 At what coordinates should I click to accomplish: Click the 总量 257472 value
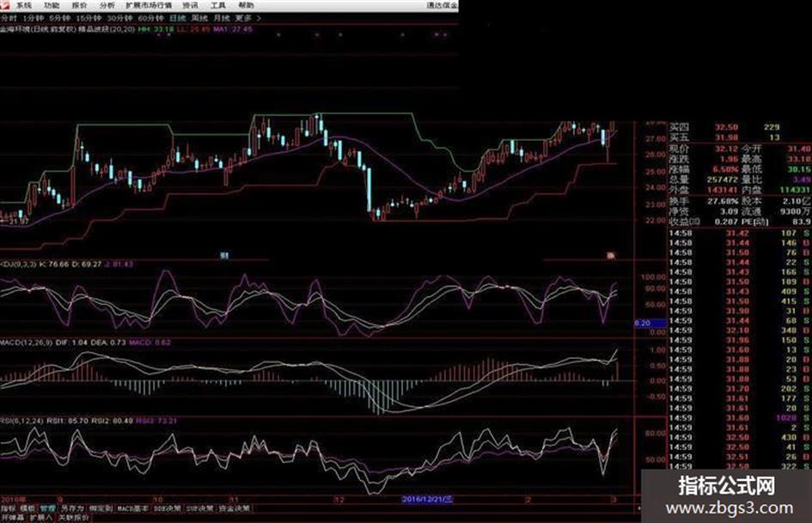point(722,179)
